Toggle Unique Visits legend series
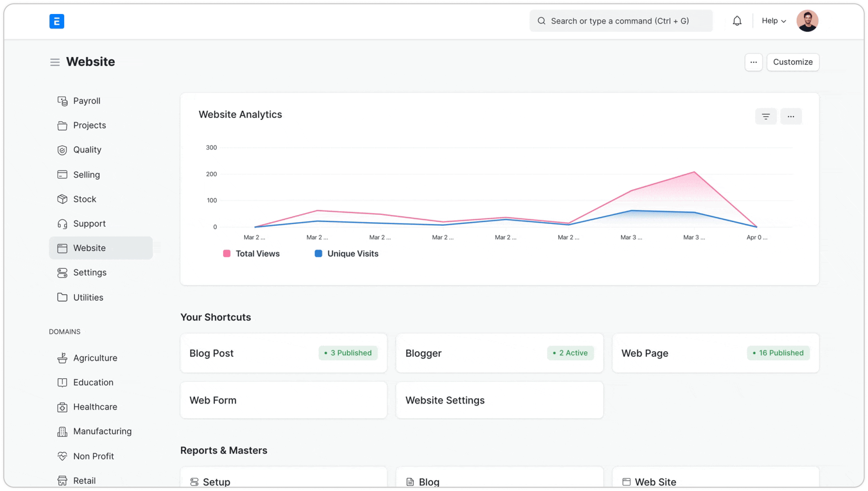The width and height of the screenshot is (868, 491). 353,254
